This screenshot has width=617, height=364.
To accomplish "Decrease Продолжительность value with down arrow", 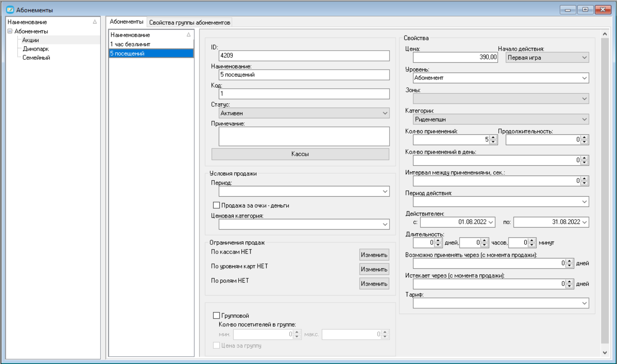I will click(x=584, y=142).
